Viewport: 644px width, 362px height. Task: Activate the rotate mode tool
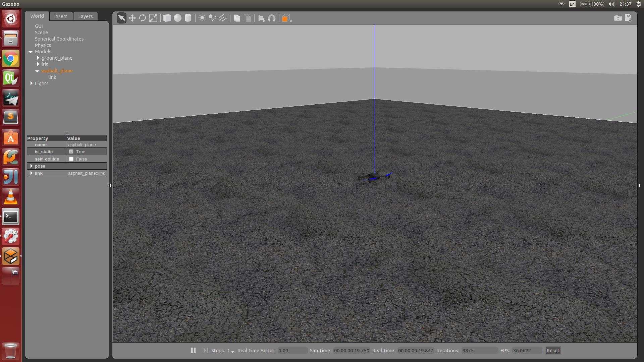click(x=143, y=18)
